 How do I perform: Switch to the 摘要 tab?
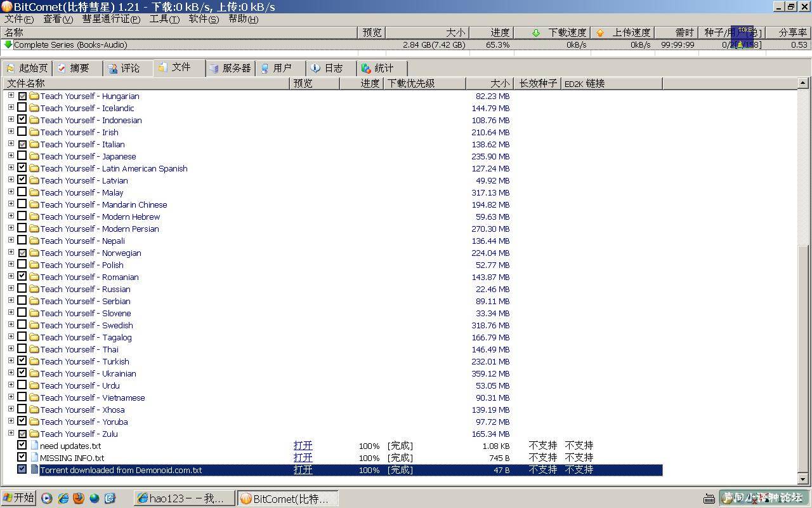tap(77, 68)
